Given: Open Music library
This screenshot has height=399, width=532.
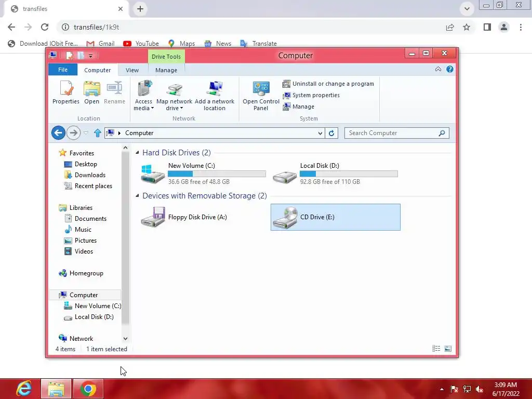Looking at the screenshot, I should (x=78, y=229).
